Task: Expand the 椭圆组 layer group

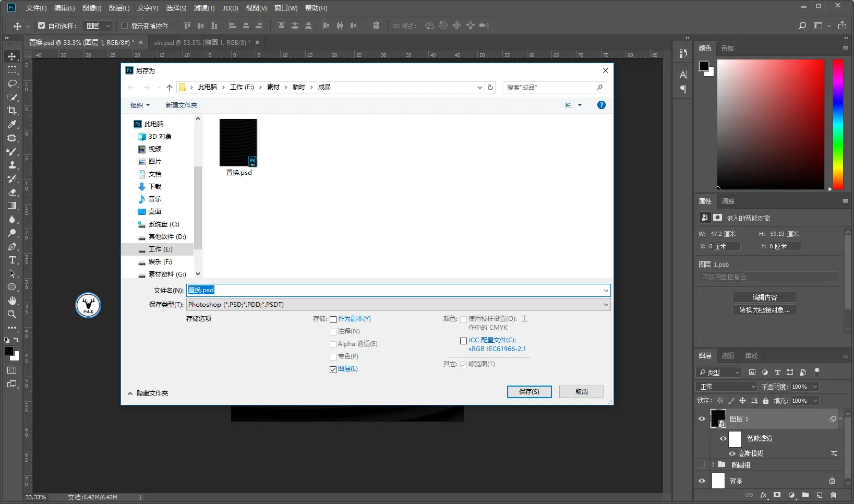Action: 713,464
